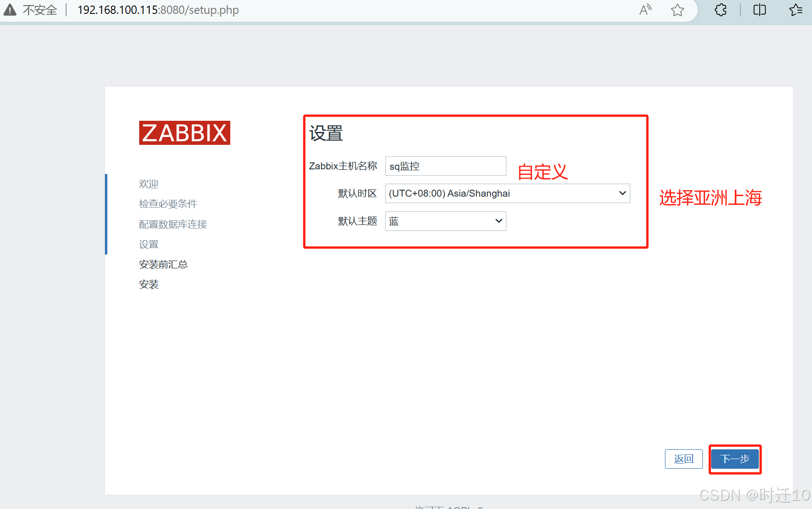The height and width of the screenshot is (509, 812).
Task: Click the Zabbix host name input field
Action: [x=445, y=166]
